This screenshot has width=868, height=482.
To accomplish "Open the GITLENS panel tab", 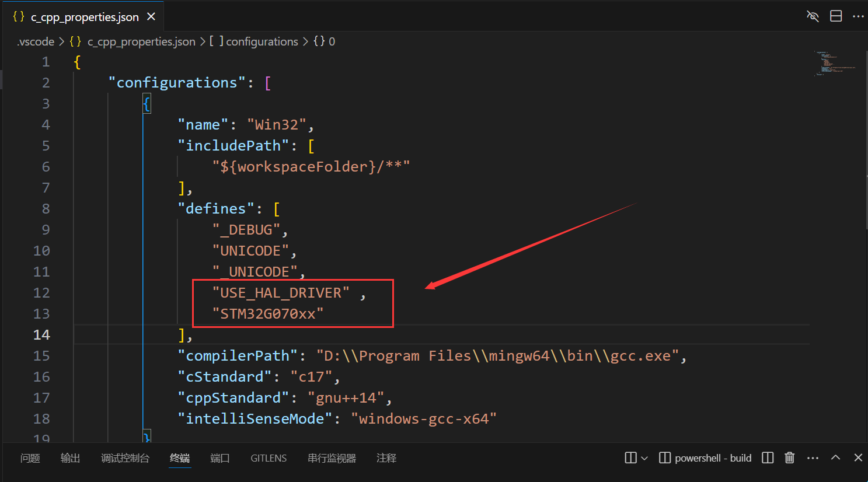I will click(269, 458).
